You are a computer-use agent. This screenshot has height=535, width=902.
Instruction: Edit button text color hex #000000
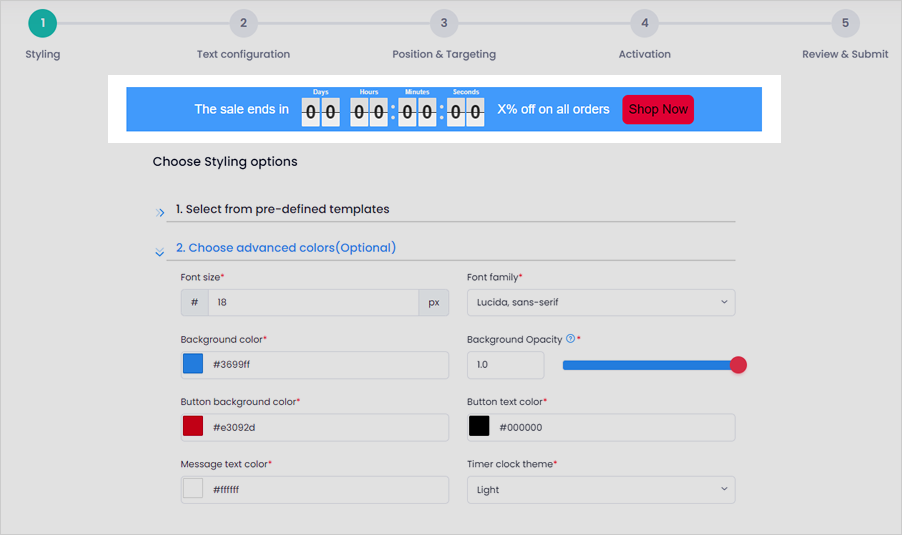click(x=614, y=427)
